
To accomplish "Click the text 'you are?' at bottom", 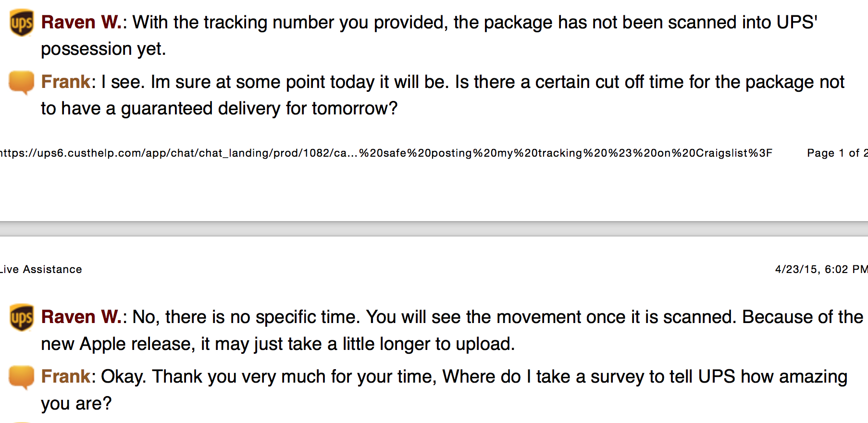I will point(76,404).
